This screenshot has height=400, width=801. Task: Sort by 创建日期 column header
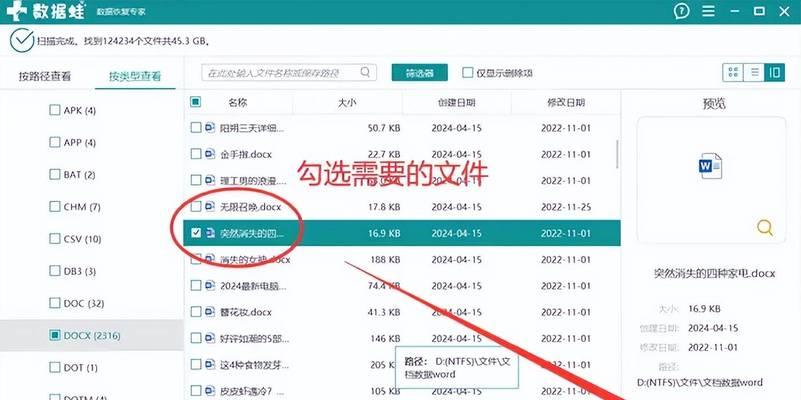click(457, 103)
